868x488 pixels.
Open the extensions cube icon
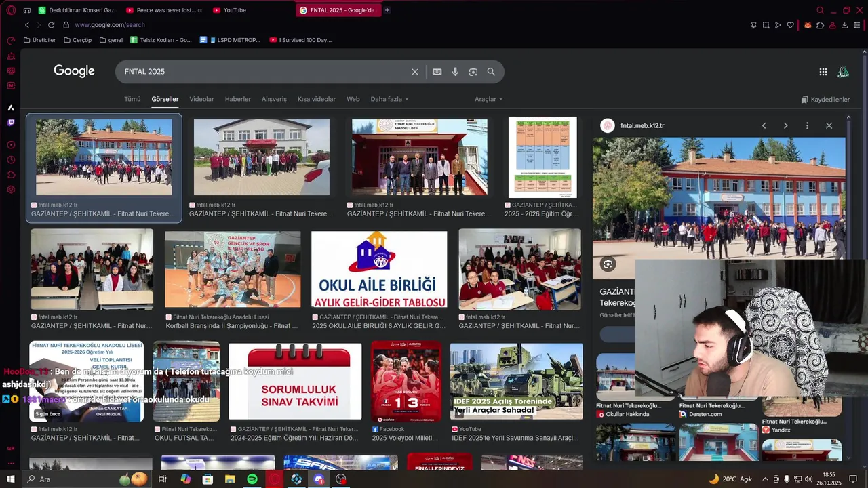(820, 25)
